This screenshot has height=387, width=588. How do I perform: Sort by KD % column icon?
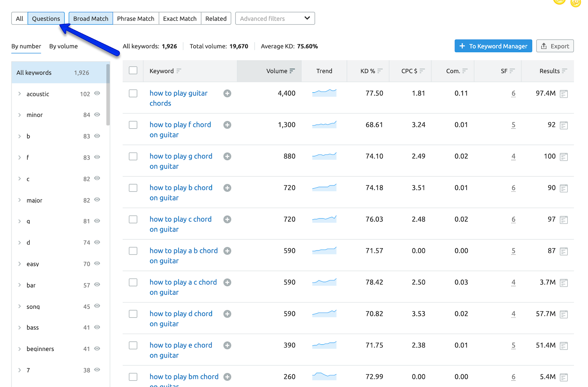pyautogui.click(x=380, y=71)
